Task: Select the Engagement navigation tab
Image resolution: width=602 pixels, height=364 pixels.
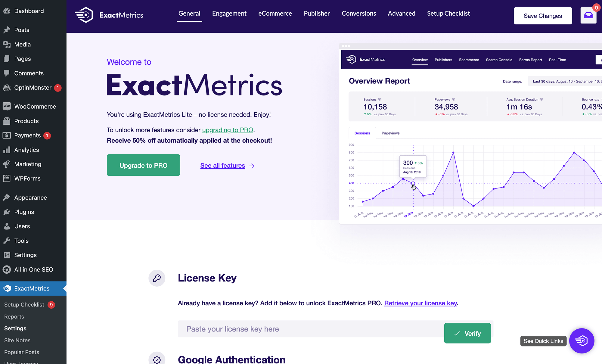Action: (x=229, y=13)
